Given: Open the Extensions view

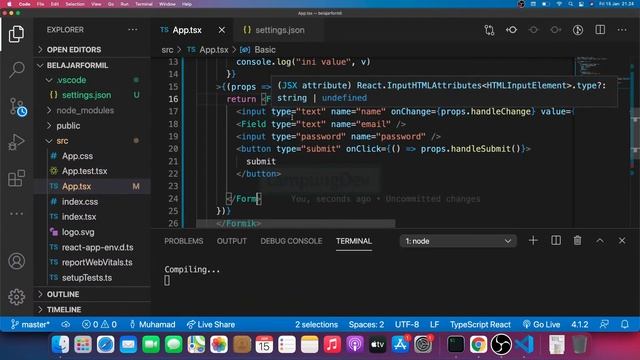Looking at the screenshot, I should 16,178.
